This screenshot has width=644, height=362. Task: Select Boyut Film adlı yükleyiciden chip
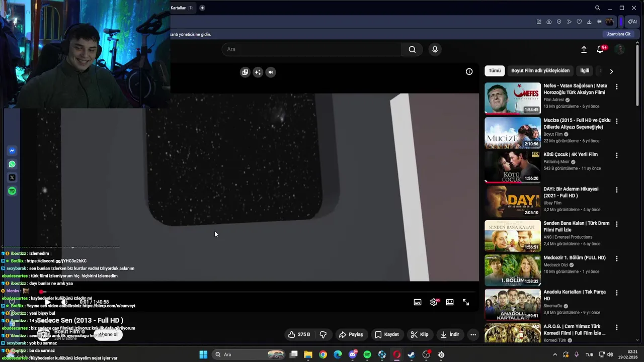coord(540,71)
